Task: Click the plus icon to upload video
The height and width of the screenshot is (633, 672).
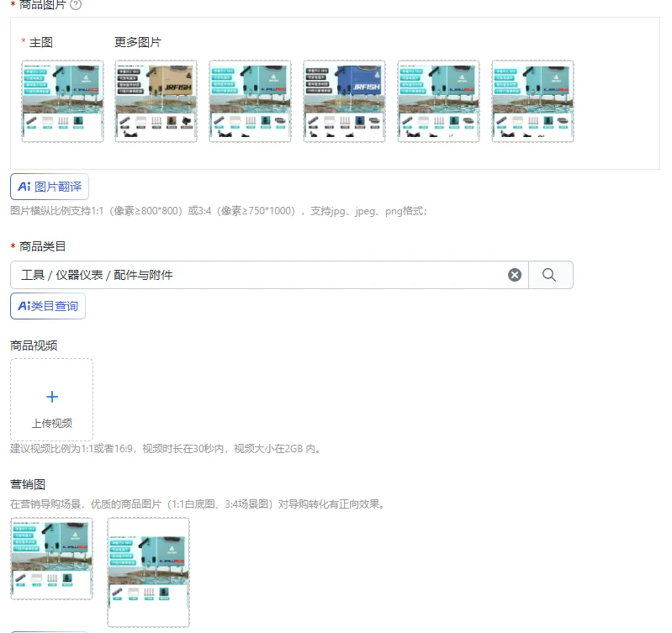Action: click(x=52, y=397)
